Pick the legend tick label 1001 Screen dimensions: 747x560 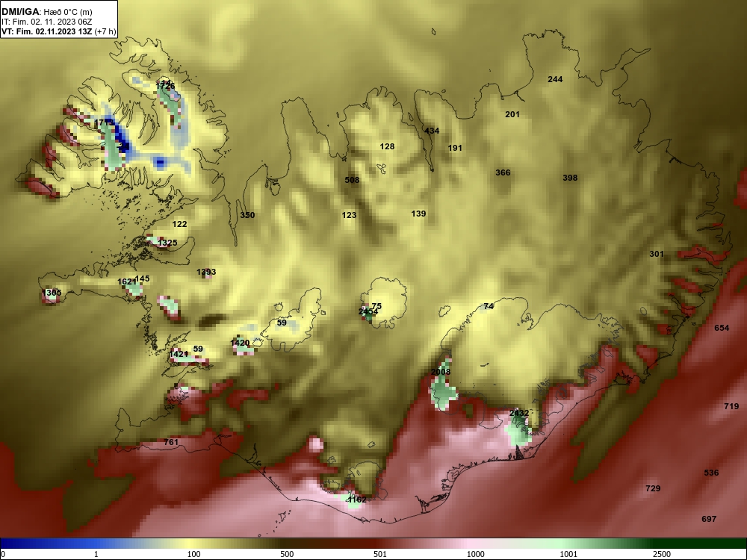pos(568,554)
